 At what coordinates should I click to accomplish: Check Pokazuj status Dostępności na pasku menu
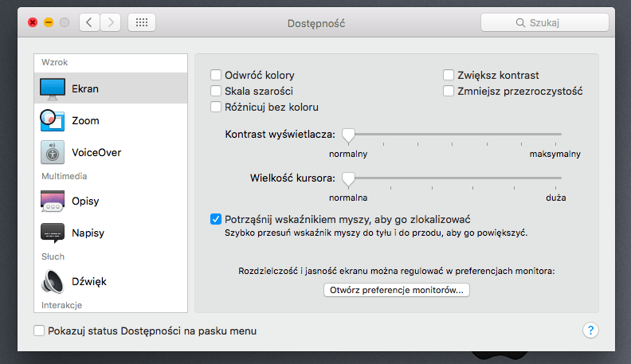(39, 331)
